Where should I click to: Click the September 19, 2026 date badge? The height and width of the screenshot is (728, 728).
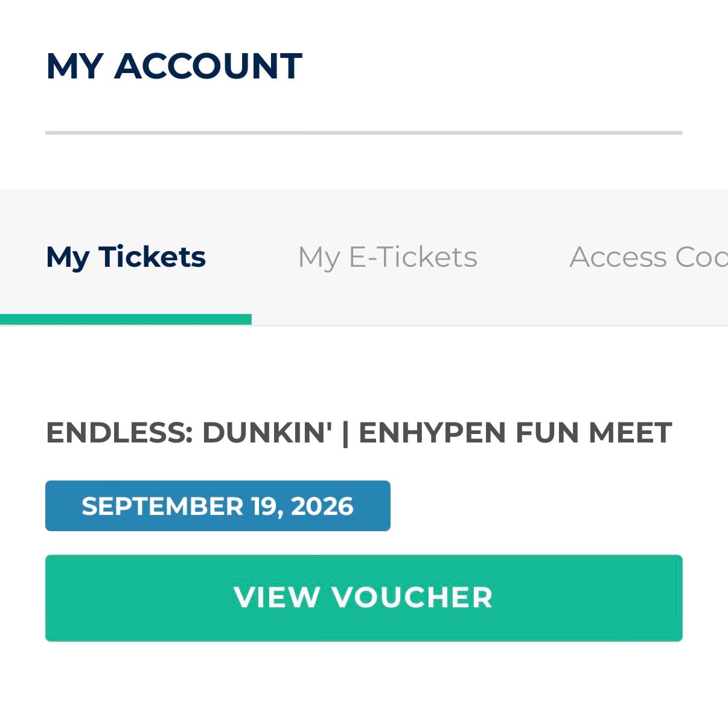217,506
